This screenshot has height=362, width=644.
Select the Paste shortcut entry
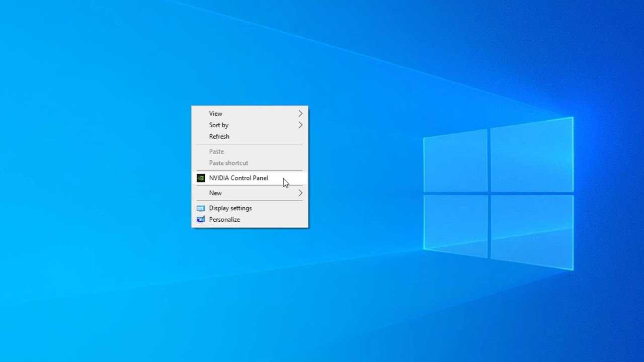point(250,163)
